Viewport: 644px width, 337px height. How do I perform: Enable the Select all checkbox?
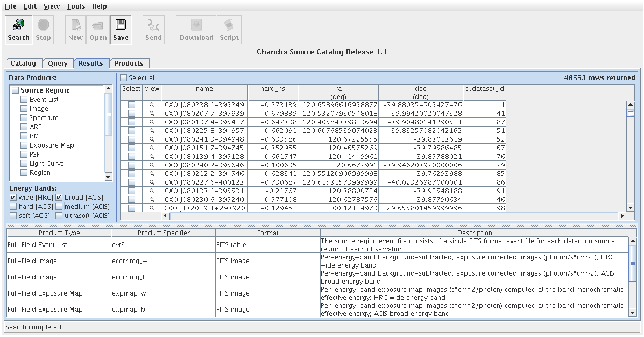(x=124, y=78)
